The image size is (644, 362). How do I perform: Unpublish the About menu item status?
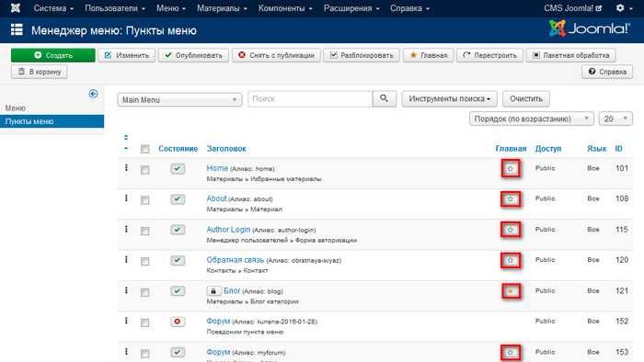pos(178,199)
